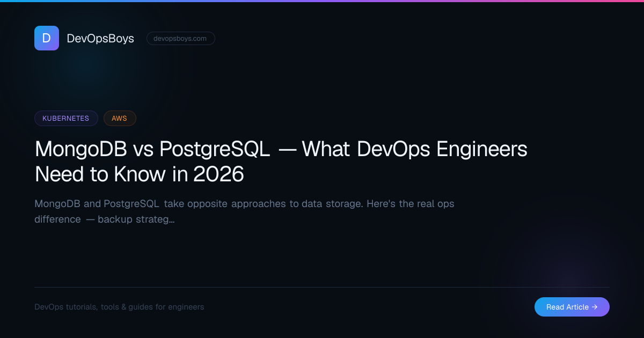Select the AWS tag
Screen dimensions: 644x338
click(x=120, y=118)
